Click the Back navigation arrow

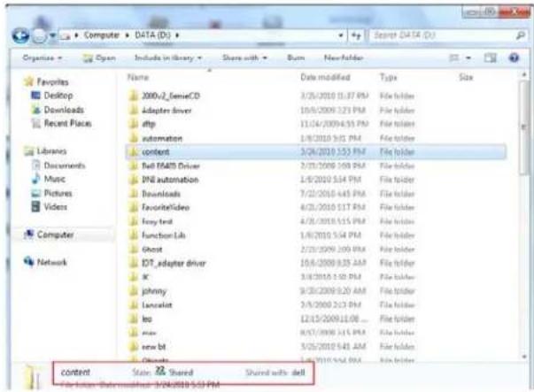(20, 35)
